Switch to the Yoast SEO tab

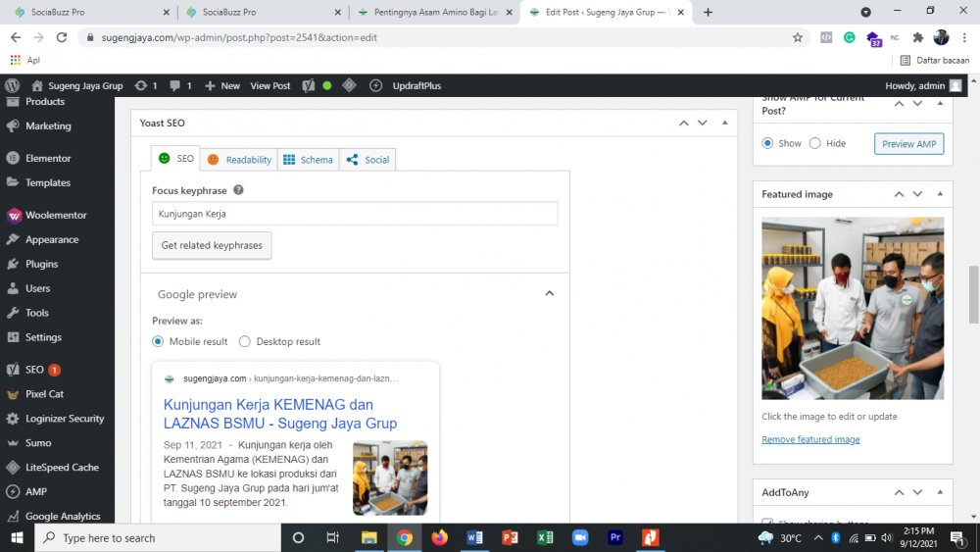coord(175,159)
